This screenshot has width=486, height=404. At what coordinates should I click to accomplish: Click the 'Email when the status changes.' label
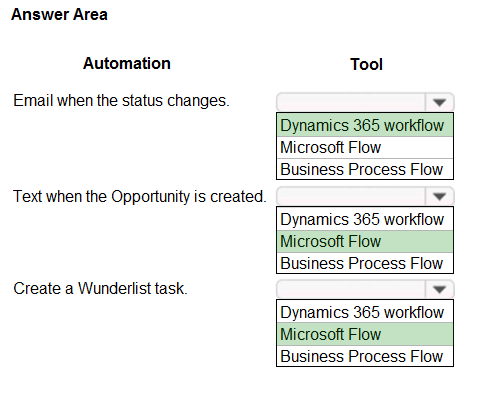click(x=121, y=101)
